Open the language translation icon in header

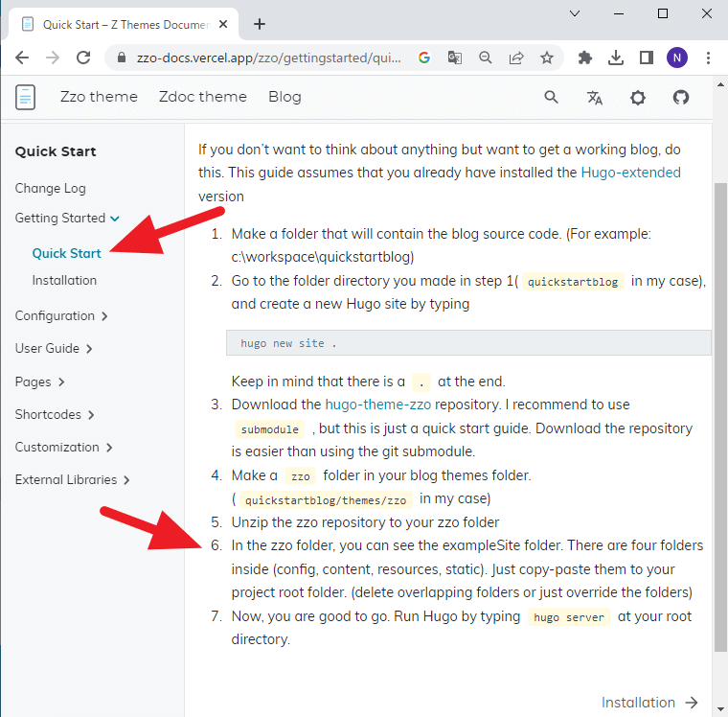595,97
